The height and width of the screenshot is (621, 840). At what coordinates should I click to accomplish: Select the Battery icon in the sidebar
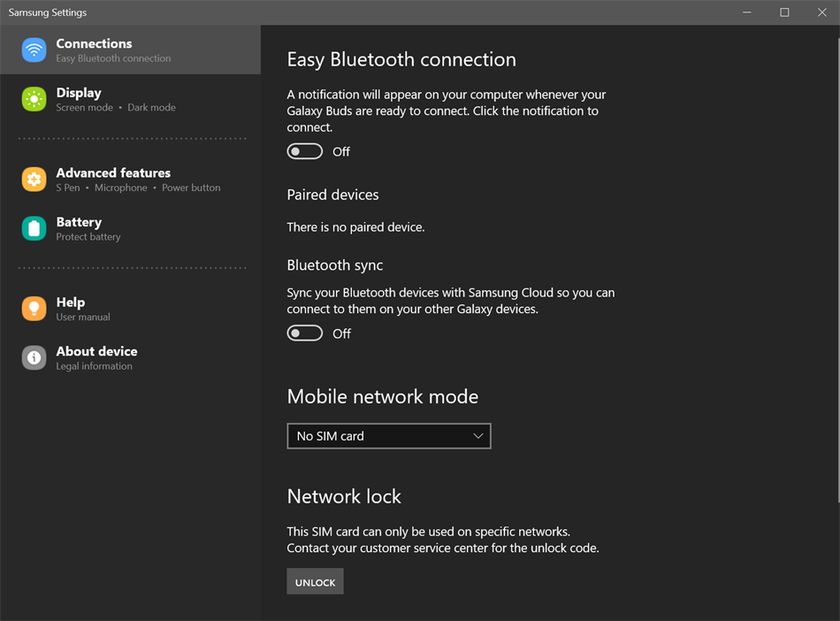pyautogui.click(x=34, y=228)
